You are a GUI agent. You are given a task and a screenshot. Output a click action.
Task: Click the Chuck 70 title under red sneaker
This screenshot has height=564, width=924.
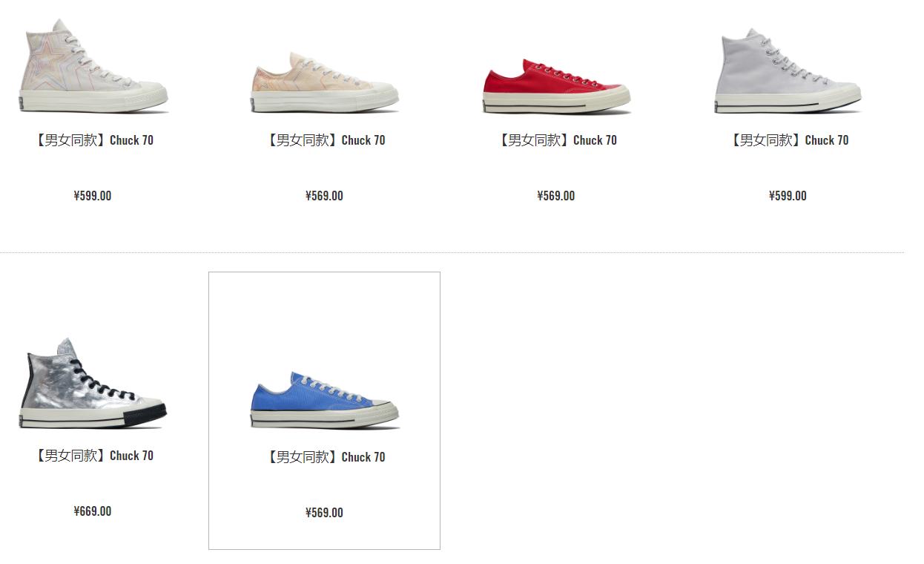tap(556, 140)
